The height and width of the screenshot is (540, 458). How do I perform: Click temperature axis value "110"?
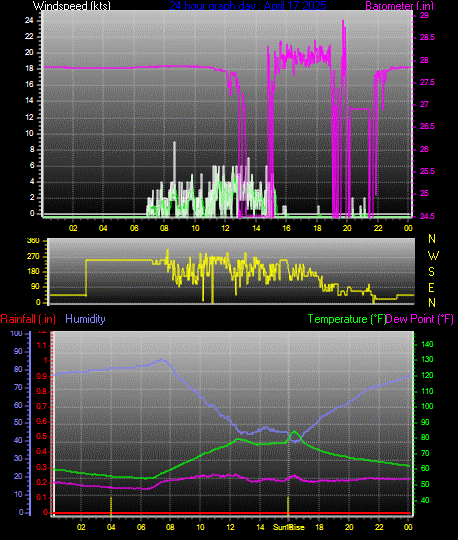click(x=427, y=391)
